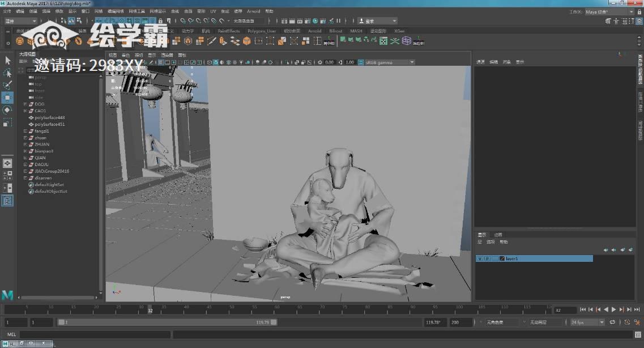Screen dimensions: 644x348
Task: Click the current frame field showing 32
Action: [564, 310]
